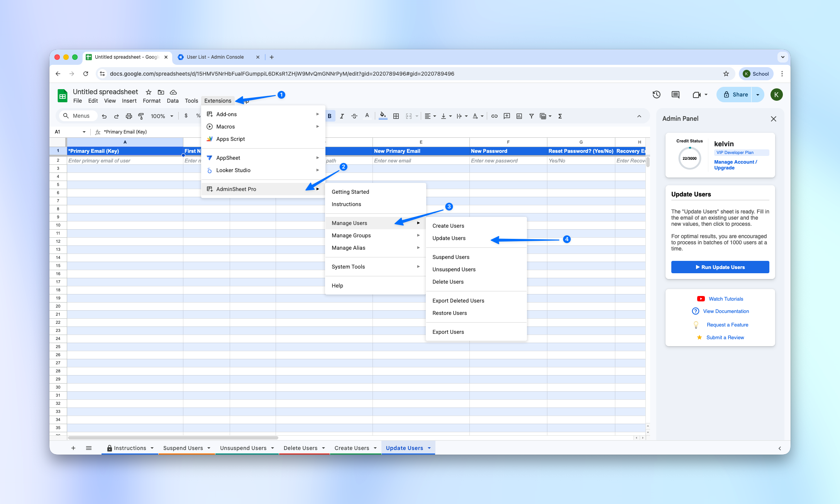Click the borders icon in toolbar
Screen dimensions: 840x504
(396, 116)
